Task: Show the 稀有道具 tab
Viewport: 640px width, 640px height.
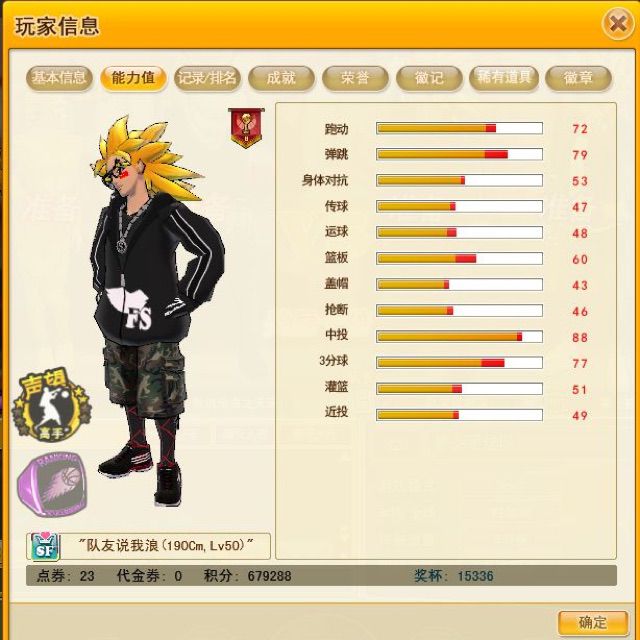Action: tap(504, 77)
